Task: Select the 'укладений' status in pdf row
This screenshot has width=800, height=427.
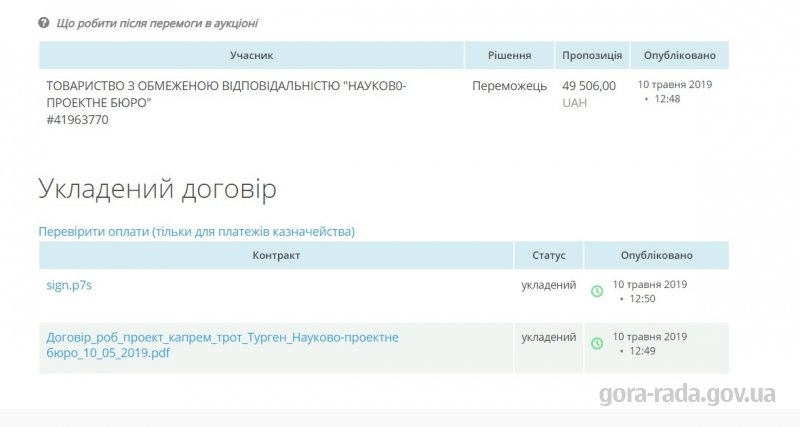Action: pyautogui.click(x=548, y=337)
